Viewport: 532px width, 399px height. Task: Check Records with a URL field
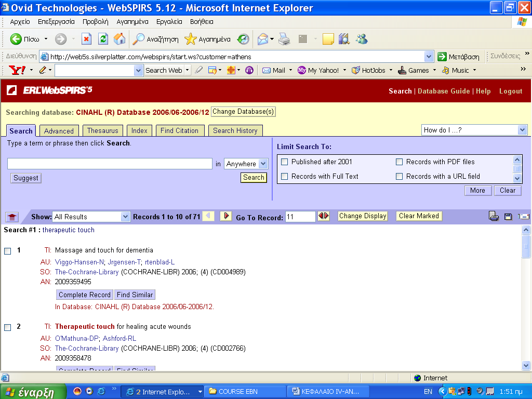(x=400, y=177)
